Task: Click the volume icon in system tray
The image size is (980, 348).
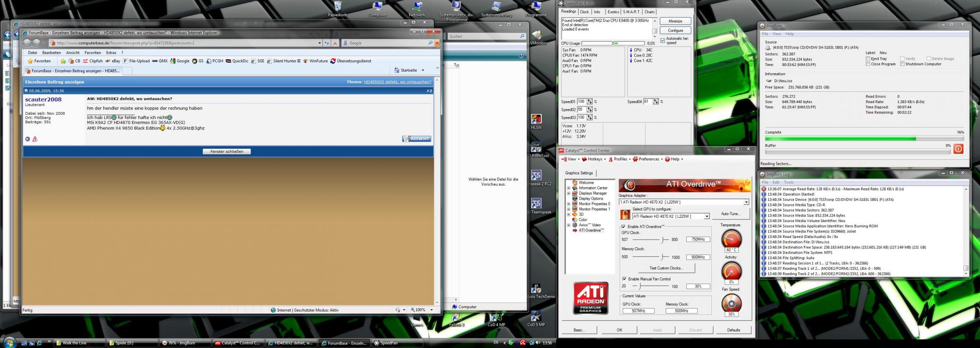Action: (x=538, y=343)
